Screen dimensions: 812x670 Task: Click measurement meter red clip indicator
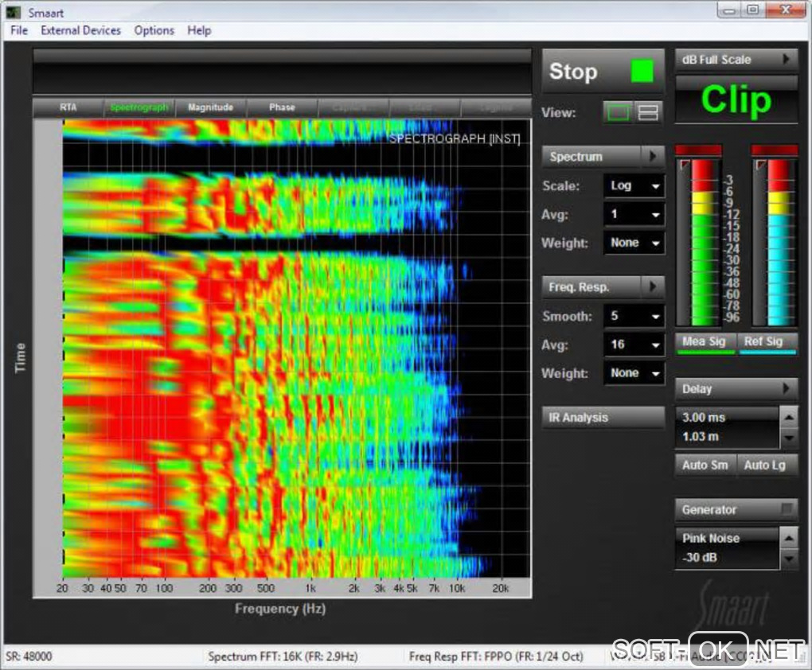(x=698, y=150)
